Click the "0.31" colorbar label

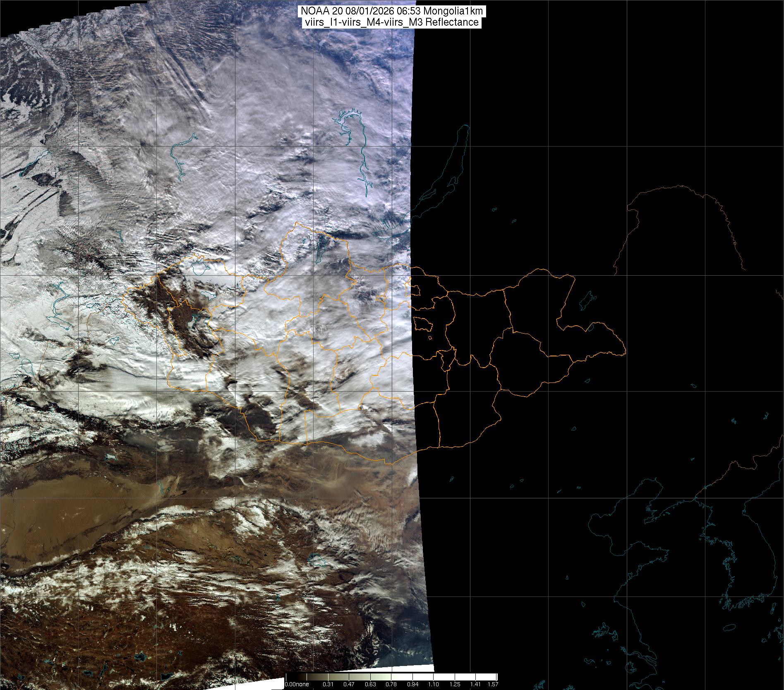pos(328,684)
